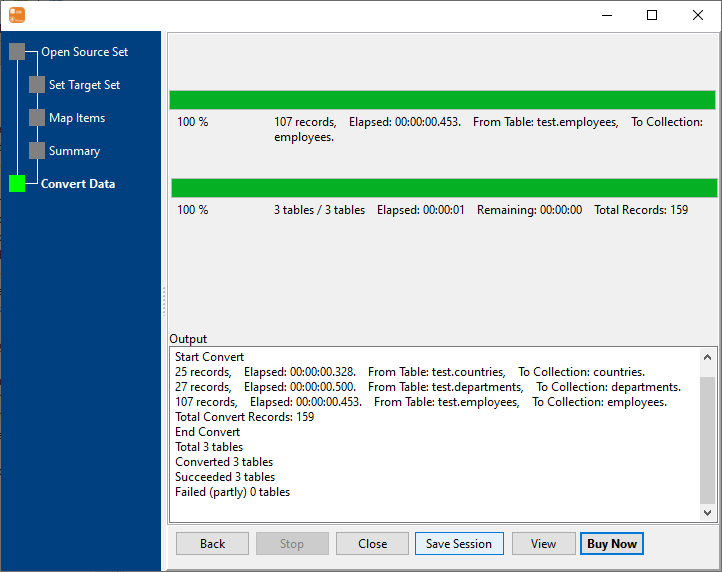Open converted results with the View button
This screenshot has width=722, height=572.
click(x=543, y=544)
